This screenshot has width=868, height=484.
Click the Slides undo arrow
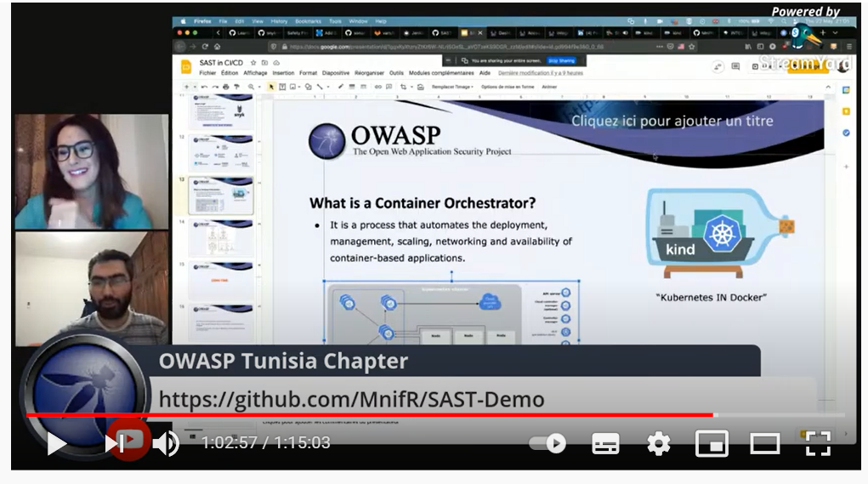204,87
